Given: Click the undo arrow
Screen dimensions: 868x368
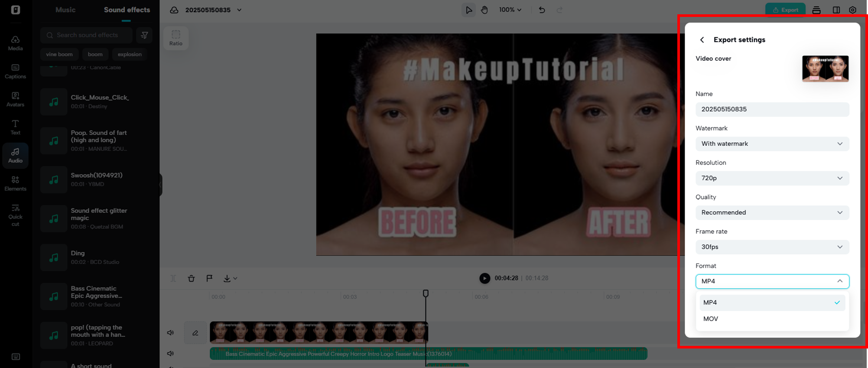Looking at the screenshot, I should [x=542, y=10].
